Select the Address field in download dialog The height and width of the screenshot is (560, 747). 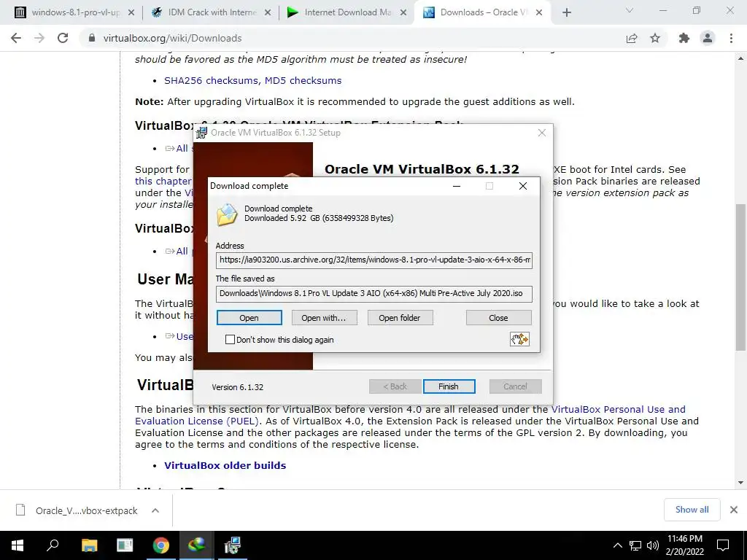(x=374, y=260)
